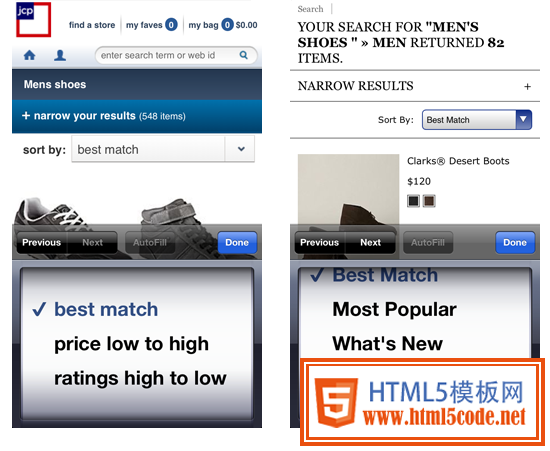The height and width of the screenshot is (451, 550).
Task: Click the 'find a store' link
Action: 92,25
